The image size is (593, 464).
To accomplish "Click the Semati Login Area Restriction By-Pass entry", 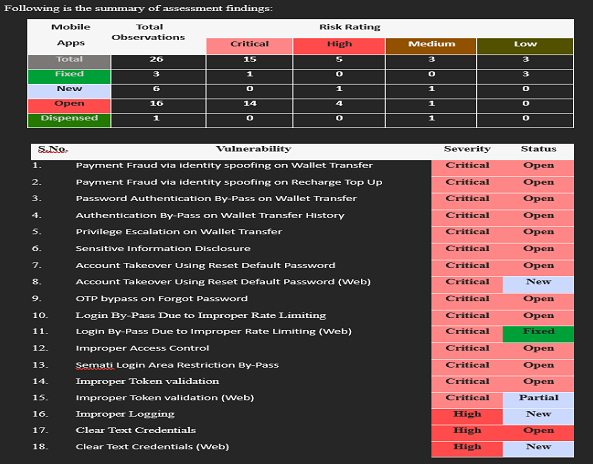I will pyautogui.click(x=177, y=365).
